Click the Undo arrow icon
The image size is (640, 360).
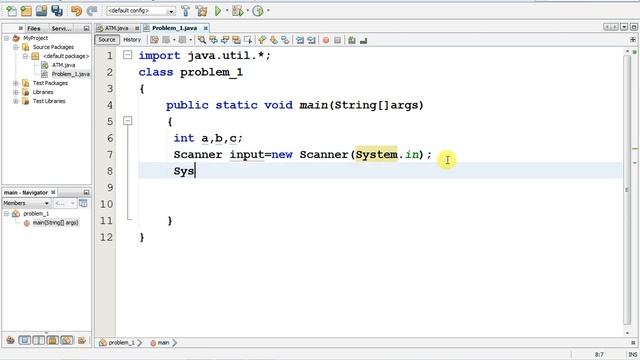pyautogui.click(x=76, y=11)
